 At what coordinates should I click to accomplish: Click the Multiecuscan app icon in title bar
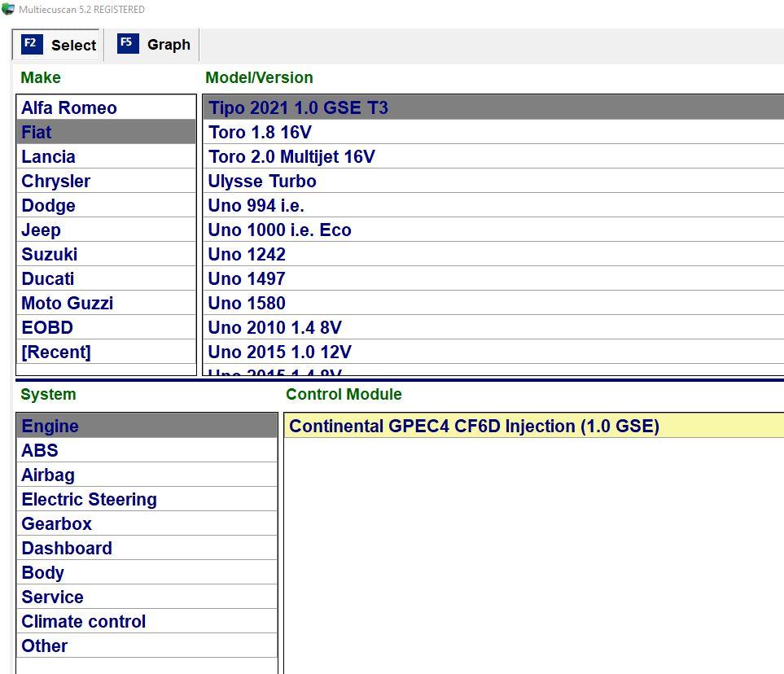tap(8, 9)
